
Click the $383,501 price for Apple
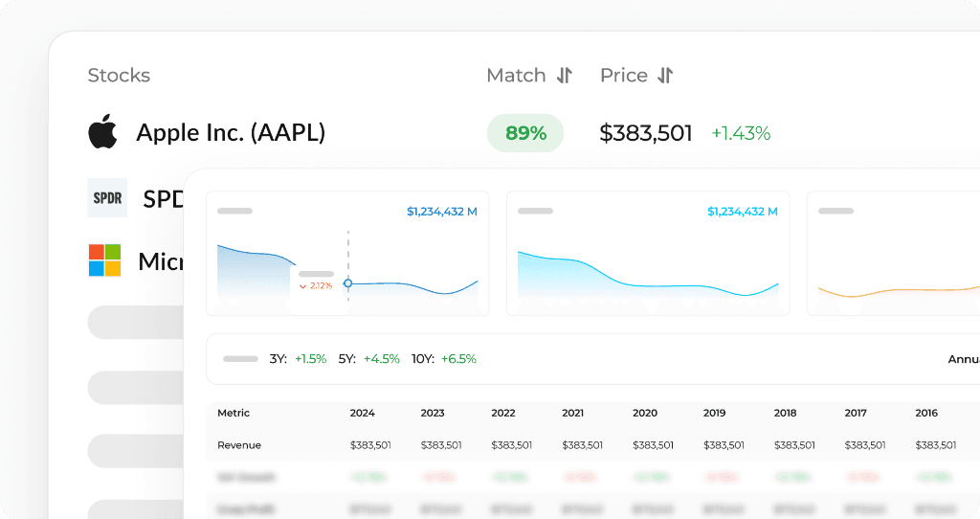[646, 133]
